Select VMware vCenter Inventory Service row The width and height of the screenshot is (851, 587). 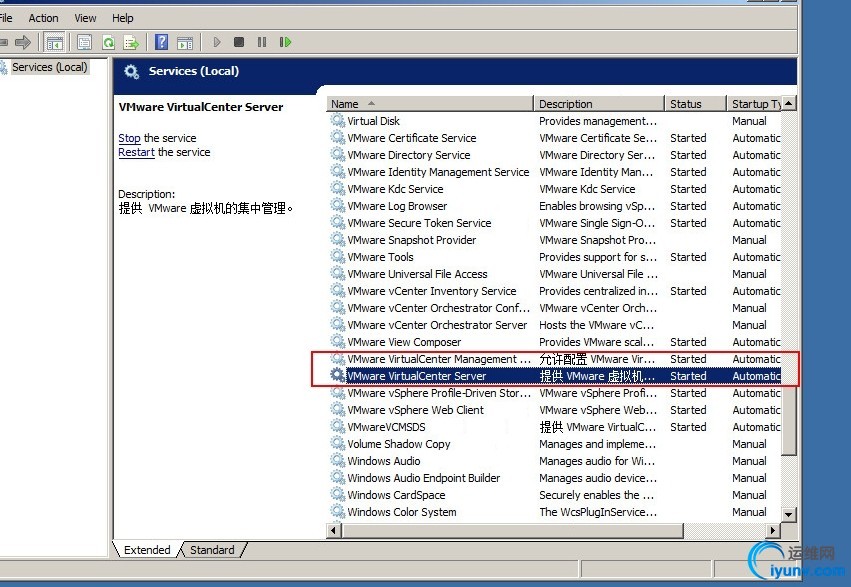pyautogui.click(x=555, y=291)
